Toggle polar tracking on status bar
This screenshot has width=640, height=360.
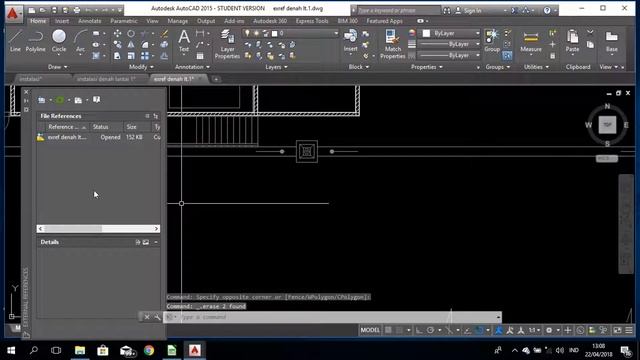click(430, 330)
